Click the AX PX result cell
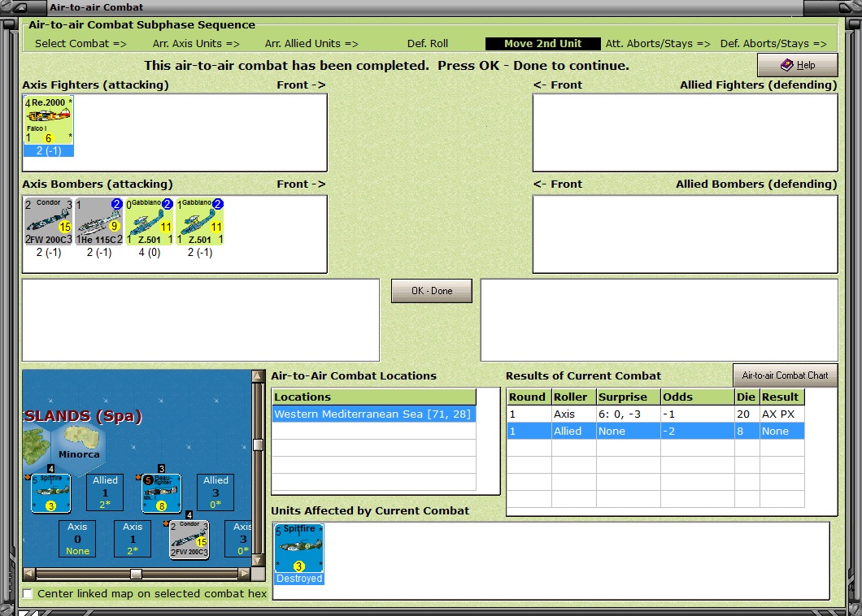This screenshot has height=616, width=862. (781, 414)
